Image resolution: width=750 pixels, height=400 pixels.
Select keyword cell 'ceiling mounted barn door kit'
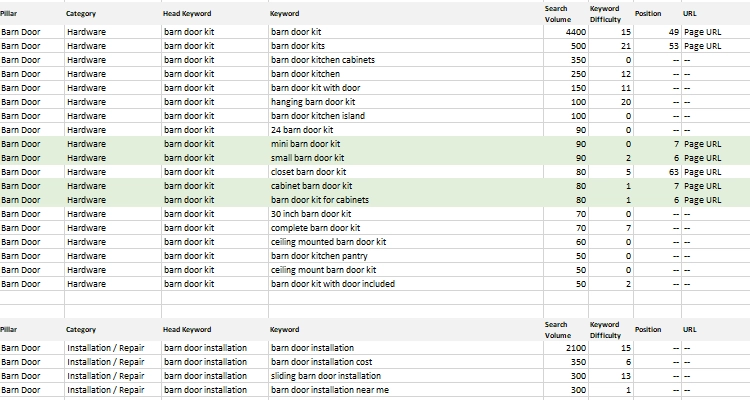tap(329, 242)
